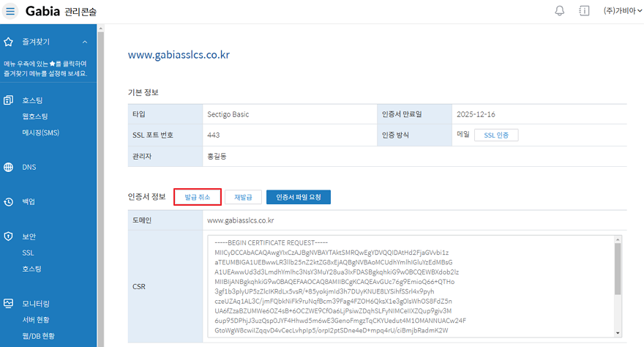Click the Gabia 관리콘솔 logo
Screen dimensions: 644x347
(61, 11)
